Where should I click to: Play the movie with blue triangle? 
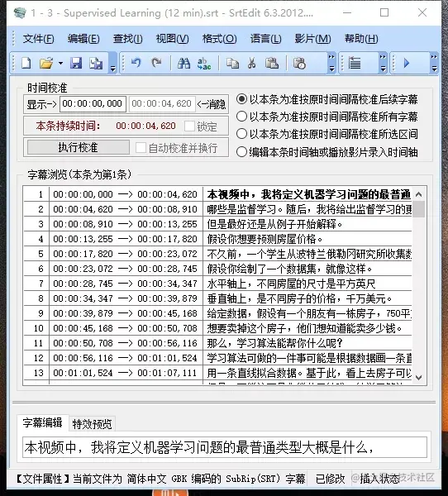point(407,64)
